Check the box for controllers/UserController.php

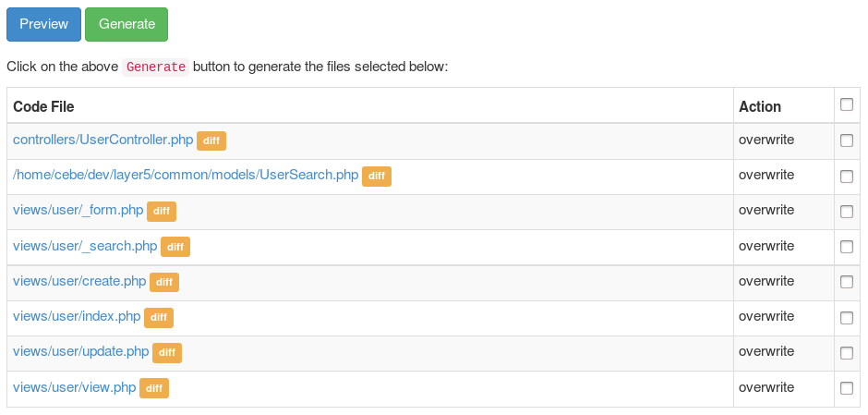click(847, 140)
